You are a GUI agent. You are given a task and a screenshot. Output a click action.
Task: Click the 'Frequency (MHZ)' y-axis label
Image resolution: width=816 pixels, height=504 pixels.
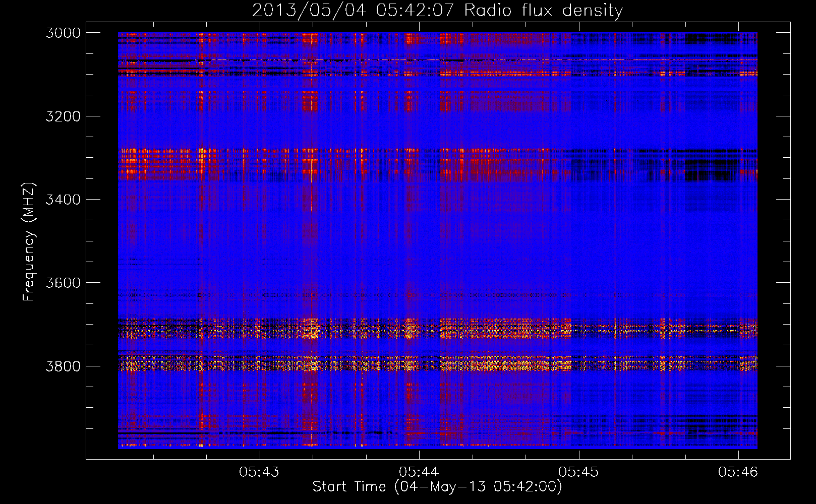click(29, 242)
